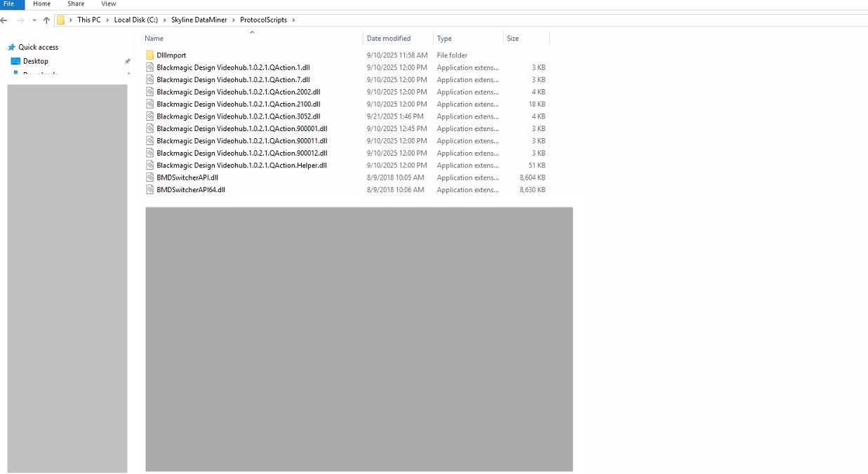Image resolution: width=868 pixels, height=474 pixels.
Task: Select the BMDSwitcherAPI.dll file icon
Action: [x=149, y=178]
